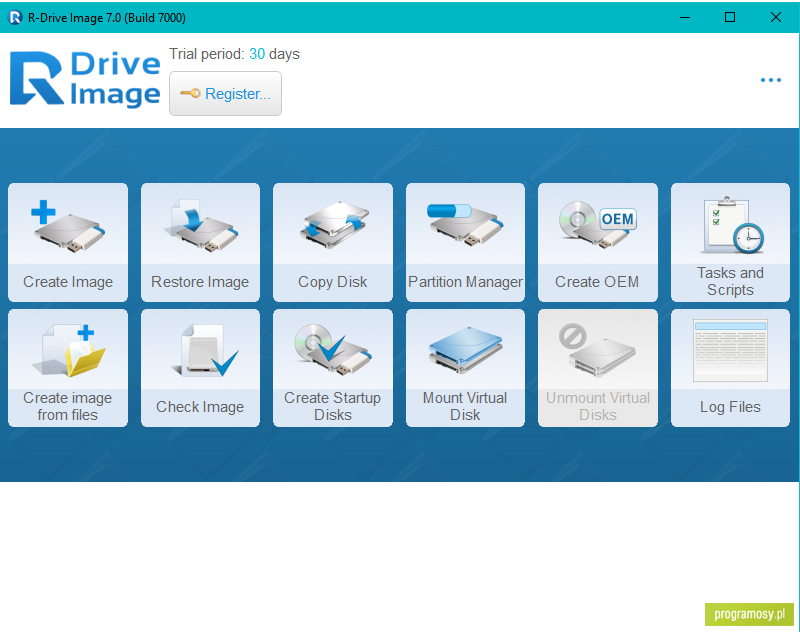The width and height of the screenshot is (800, 632).
Task: Open Tasks and Scripts
Action: click(730, 242)
